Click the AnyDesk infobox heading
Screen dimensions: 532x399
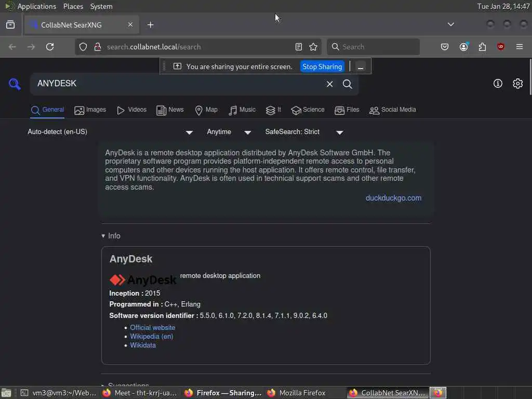[130, 259]
